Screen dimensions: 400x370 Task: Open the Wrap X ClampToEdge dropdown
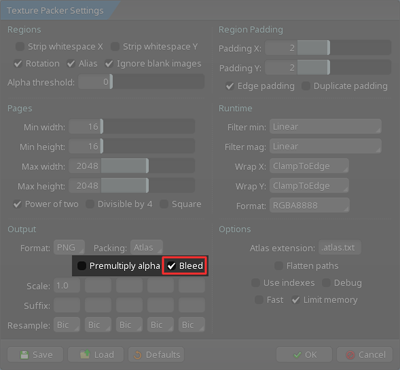309,166
